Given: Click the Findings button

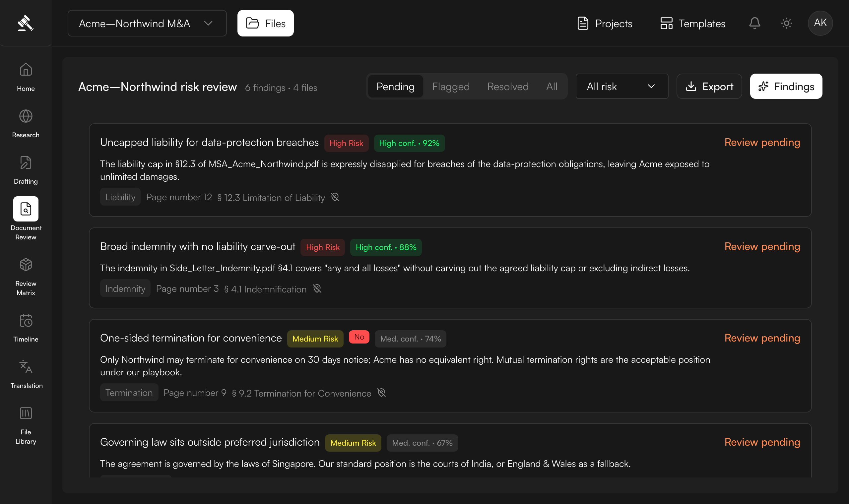Looking at the screenshot, I should pyautogui.click(x=786, y=86).
